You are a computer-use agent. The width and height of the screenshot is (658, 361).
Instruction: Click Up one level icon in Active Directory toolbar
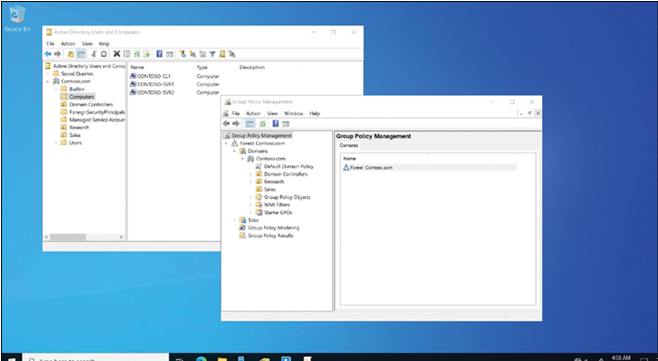pos(71,54)
